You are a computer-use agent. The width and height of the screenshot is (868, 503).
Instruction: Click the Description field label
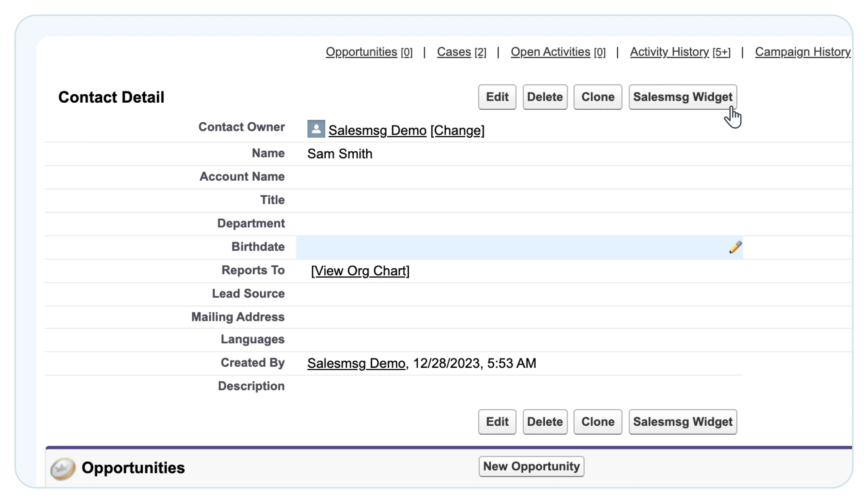point(251,386)
